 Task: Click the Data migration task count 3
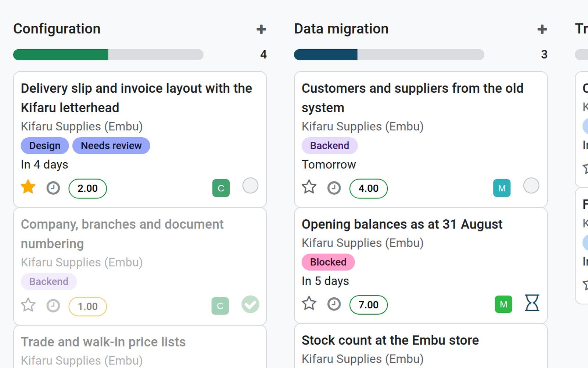pyautogui.click(x=544, y=54)
